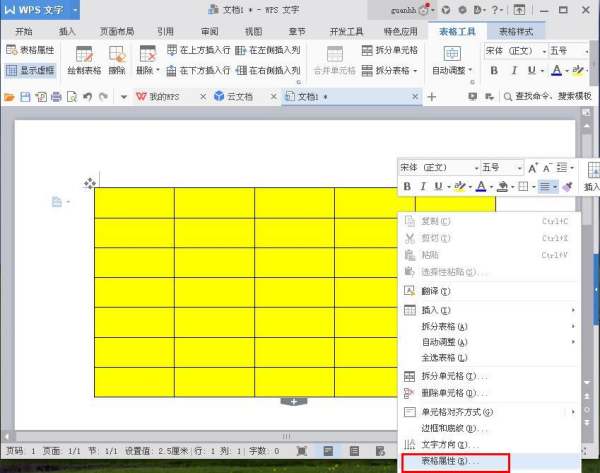The image size is (600, 473).
Task: Switch to the 页面布局 ribbon tab
Action: click(x=116, y=31)
